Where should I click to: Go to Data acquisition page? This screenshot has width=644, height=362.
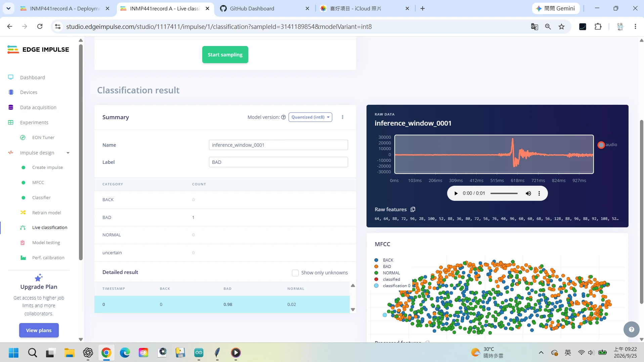pos(38,107)
